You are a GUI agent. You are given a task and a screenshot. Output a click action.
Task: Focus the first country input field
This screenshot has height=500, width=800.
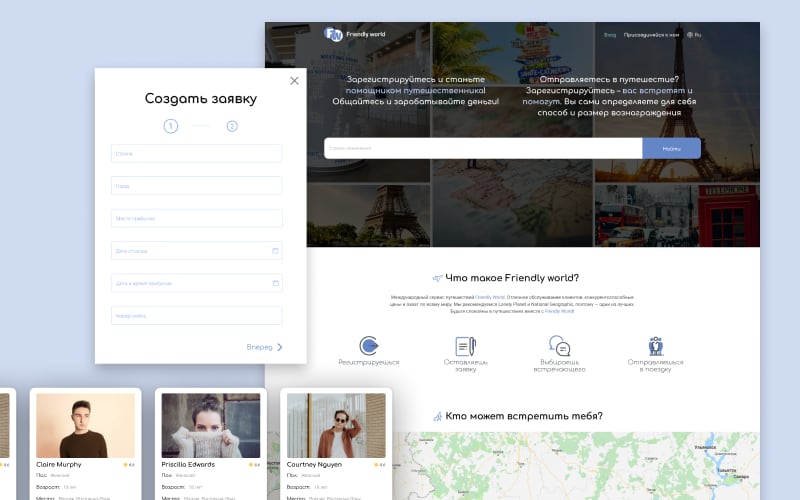pos(196,153)
